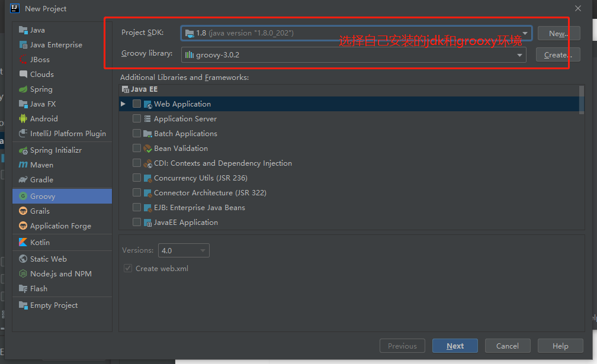Enable the Bean Validation checkbox

coord(137,148)
